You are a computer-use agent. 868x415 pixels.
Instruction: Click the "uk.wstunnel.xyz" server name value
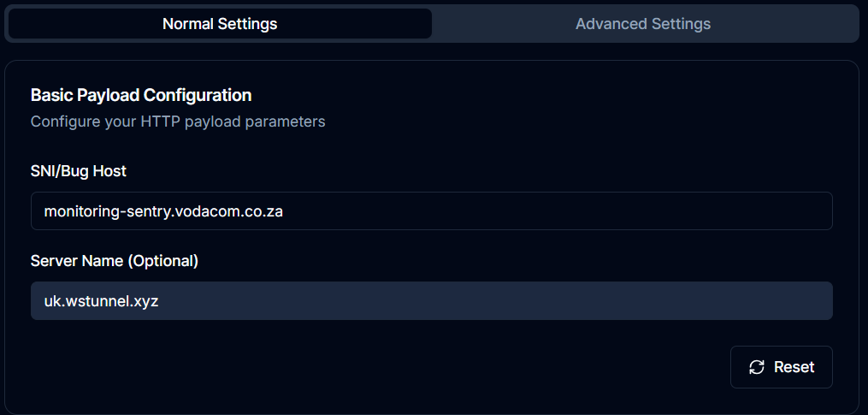pyautogui.click(x=101, y=301)
